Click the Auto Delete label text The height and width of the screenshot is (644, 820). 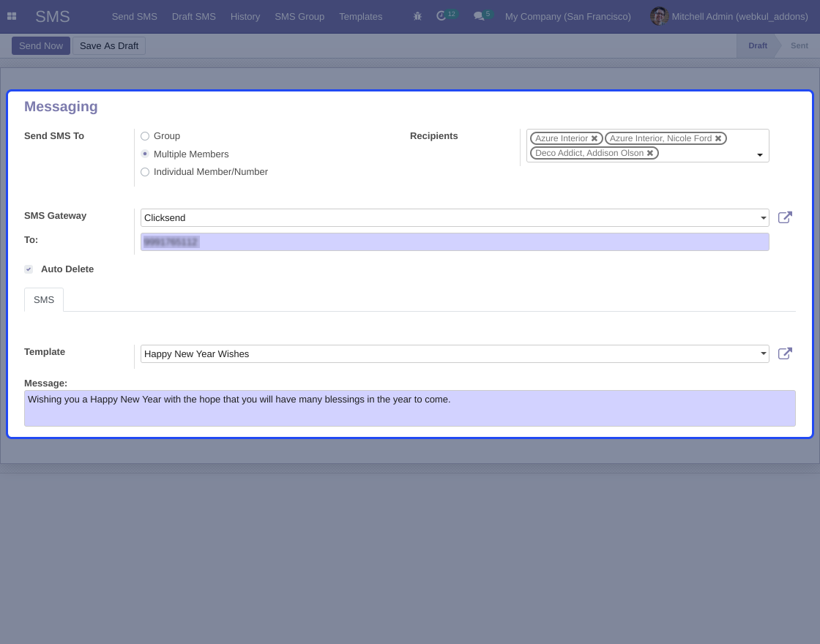click(x=67, y=269)
